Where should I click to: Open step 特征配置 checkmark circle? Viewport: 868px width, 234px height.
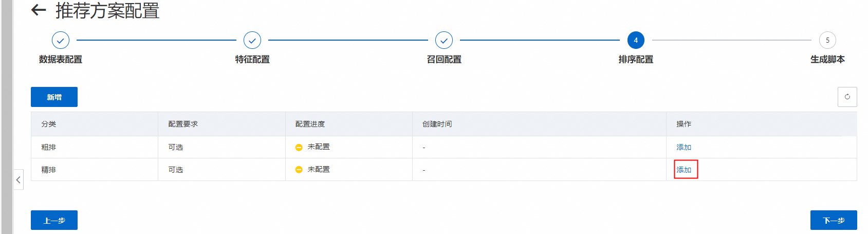coord(252,40)
